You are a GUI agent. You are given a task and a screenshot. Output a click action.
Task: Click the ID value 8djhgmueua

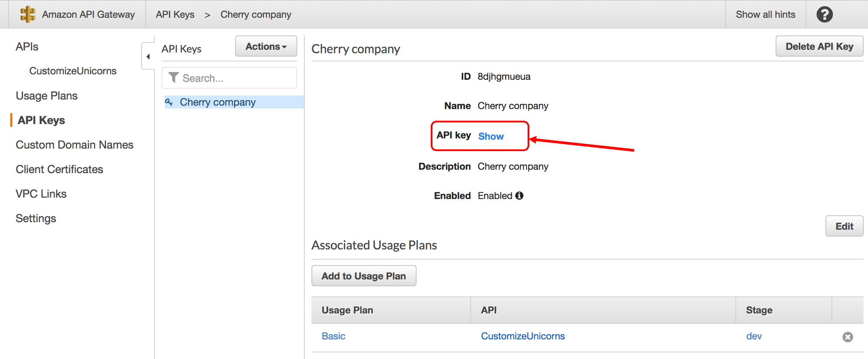point(504,76)
